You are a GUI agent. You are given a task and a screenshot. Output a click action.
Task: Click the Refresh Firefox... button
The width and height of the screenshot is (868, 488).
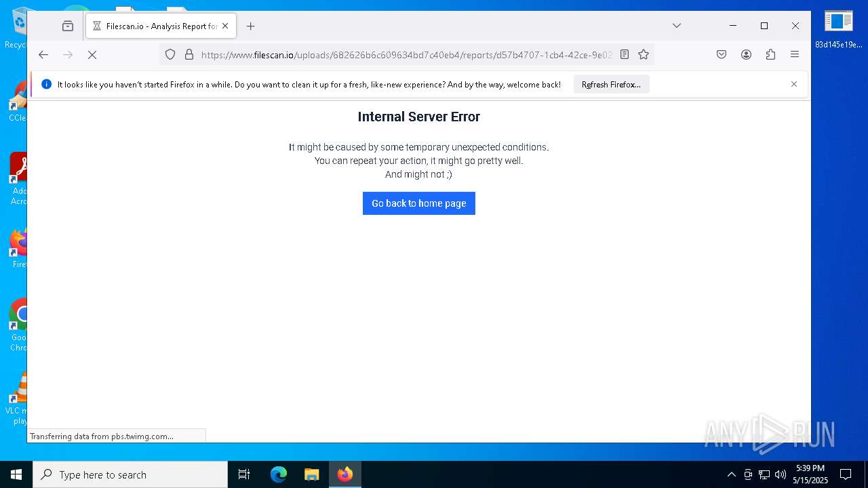[611, 85]
